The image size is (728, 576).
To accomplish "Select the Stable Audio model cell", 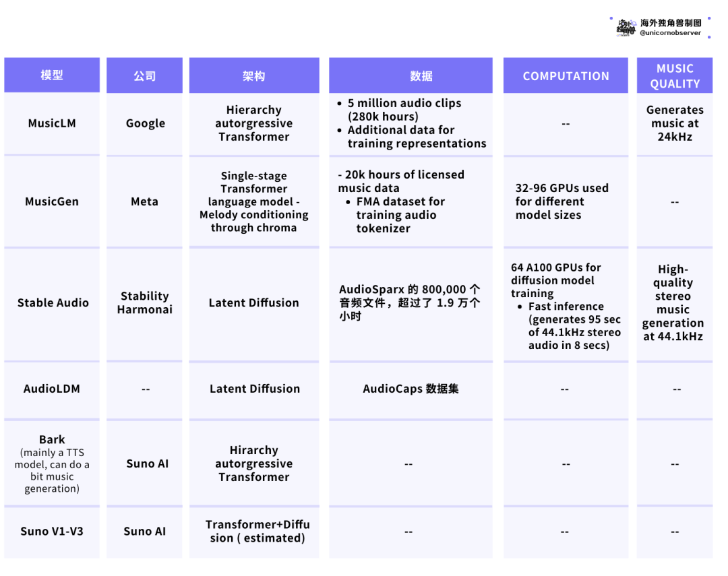I will pyautogui.click(x=52, y=303).
